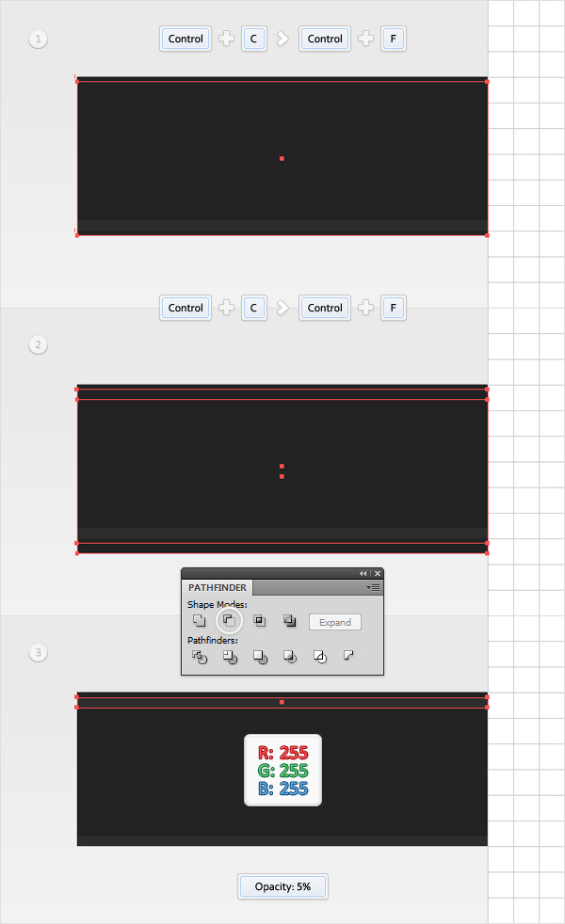
Task: Apply the Crop pathfinder
Action: pyautogui.click(x=290, y=657)
